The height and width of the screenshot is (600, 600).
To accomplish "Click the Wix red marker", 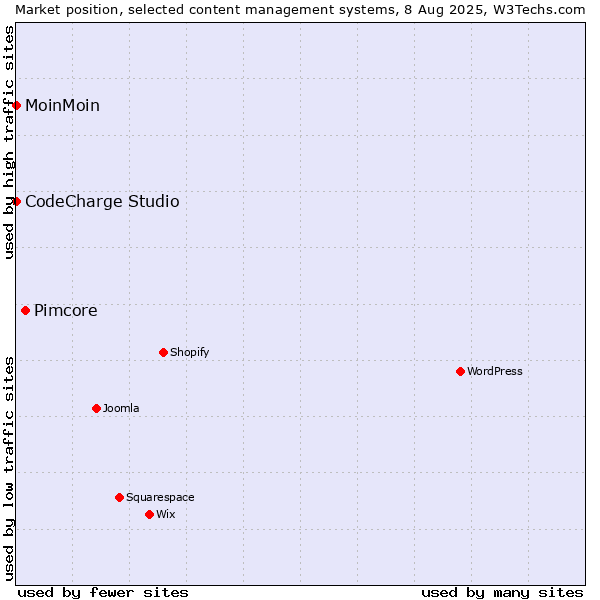I will pyautogui.click(x=150, y=514).
